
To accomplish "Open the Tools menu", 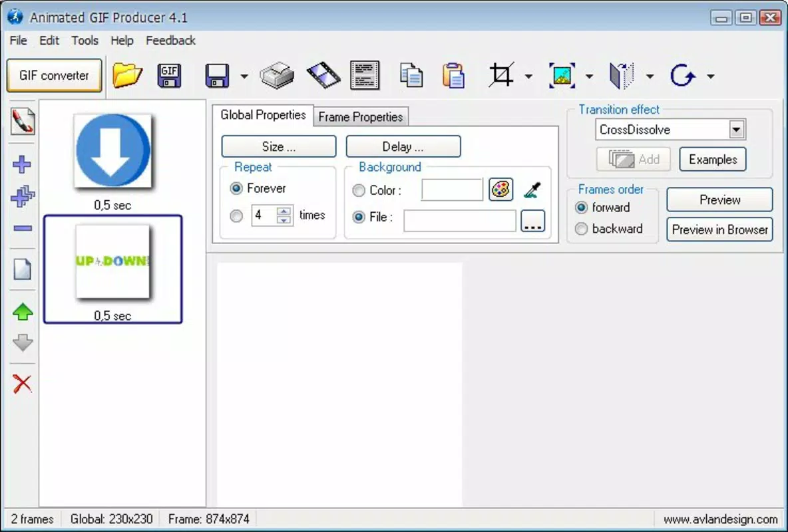I will 85,41.
